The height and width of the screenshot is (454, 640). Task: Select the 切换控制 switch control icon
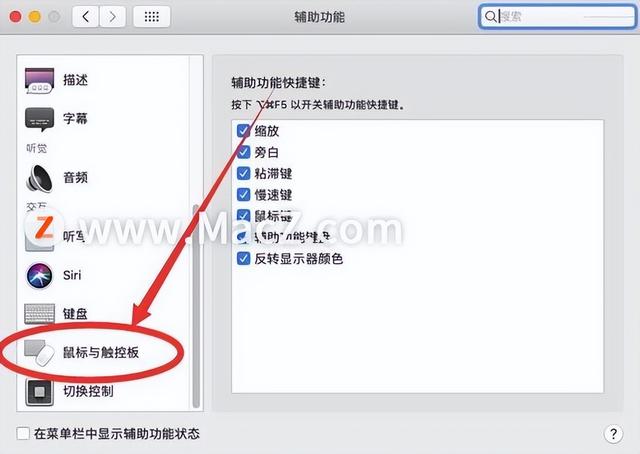39,392
